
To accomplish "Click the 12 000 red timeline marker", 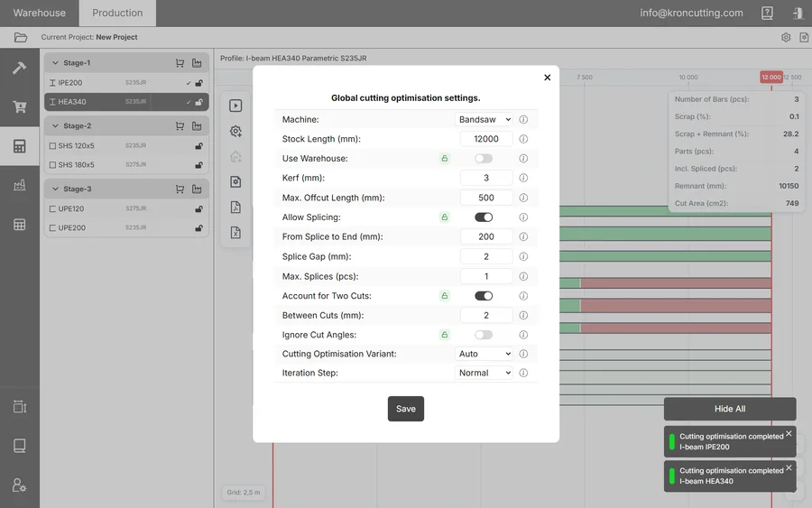I will click(771, 78).
